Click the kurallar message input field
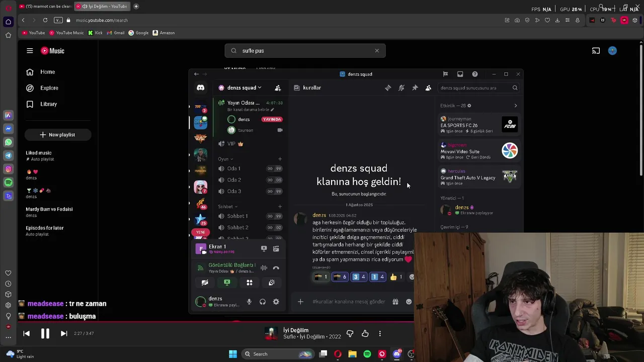644x362 pixels. click(349, 302)
